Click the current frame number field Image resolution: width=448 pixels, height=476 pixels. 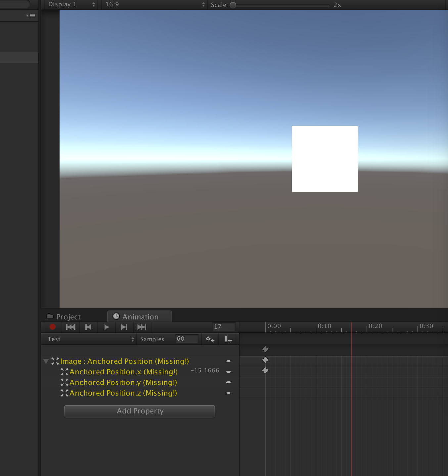pos(224,327)
